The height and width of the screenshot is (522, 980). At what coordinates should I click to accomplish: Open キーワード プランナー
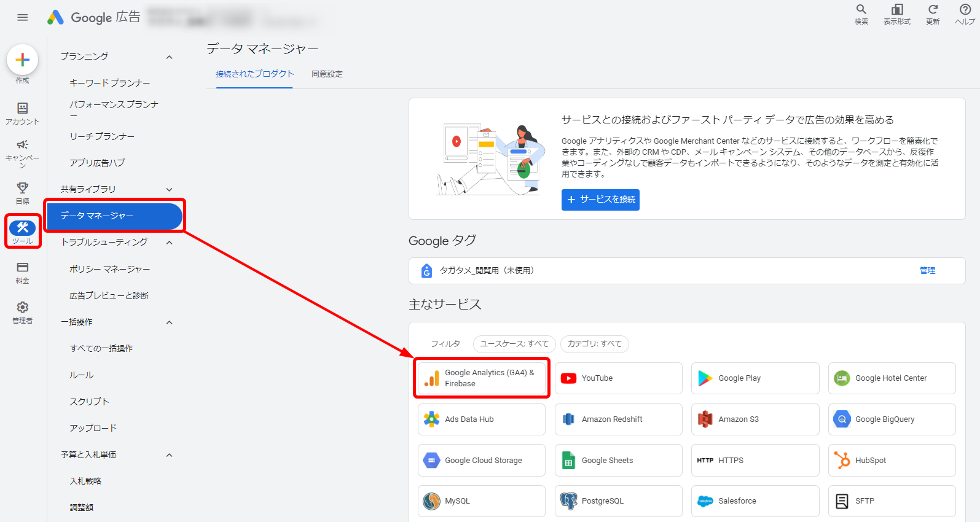tap(110, 83)
